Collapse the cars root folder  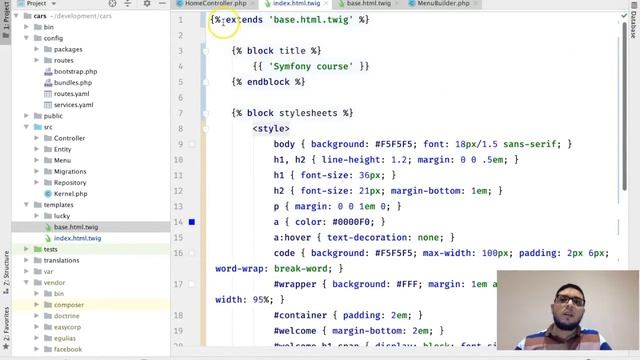[x=16, y=16]
